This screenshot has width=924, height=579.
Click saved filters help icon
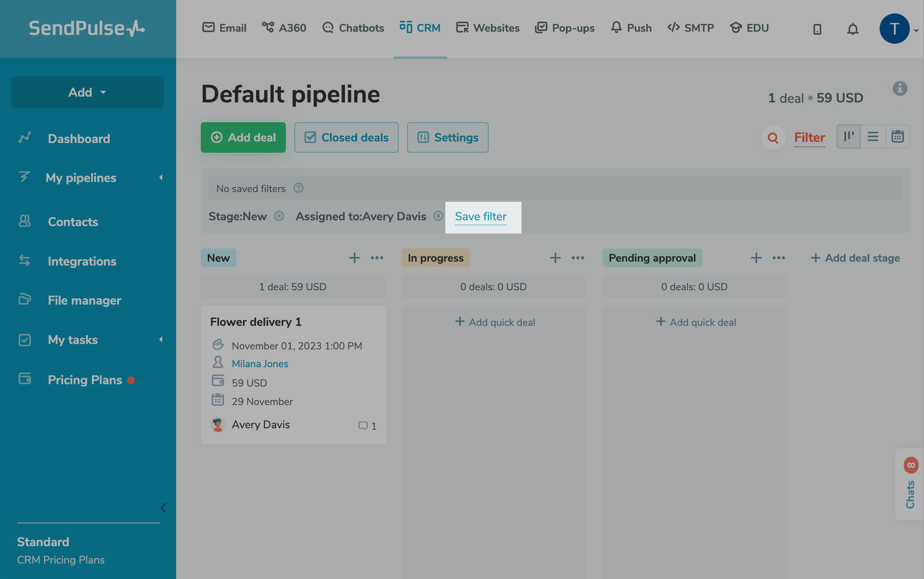[298, 188]
